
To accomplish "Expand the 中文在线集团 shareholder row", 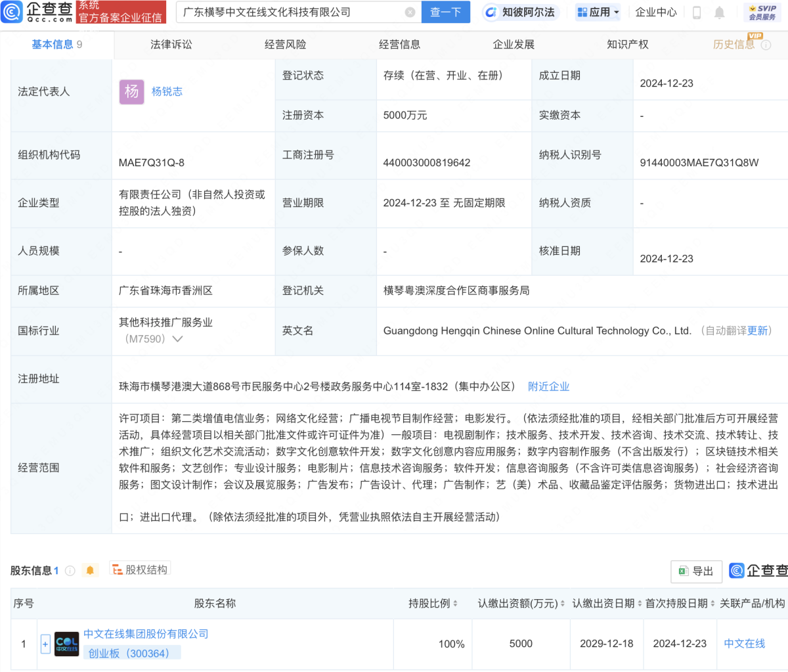I will 45,644.
